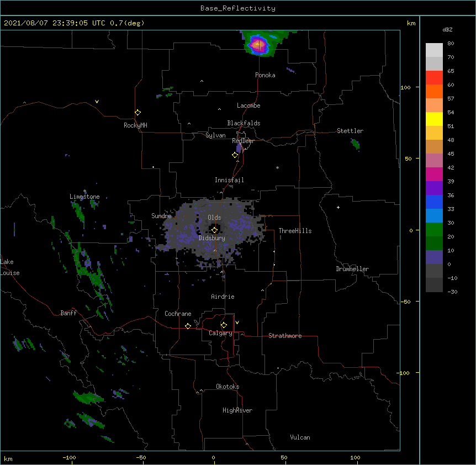476x465 pixels.
Task: Click the ThreeHills label
Action: (295, 231)
